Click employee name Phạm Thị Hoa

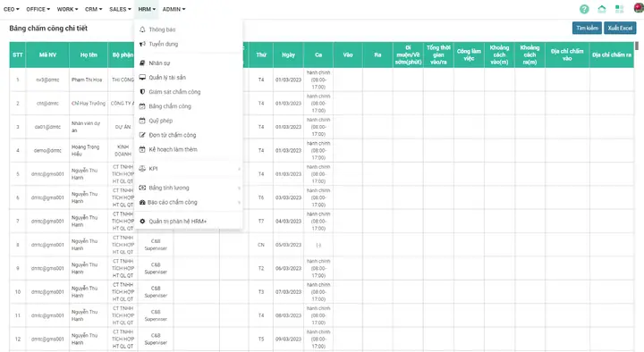[x=87, y=80]
